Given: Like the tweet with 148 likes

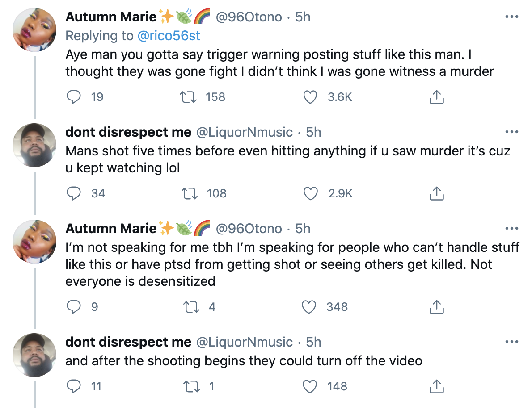Looking at the screenshot, I should pos(310,386).
